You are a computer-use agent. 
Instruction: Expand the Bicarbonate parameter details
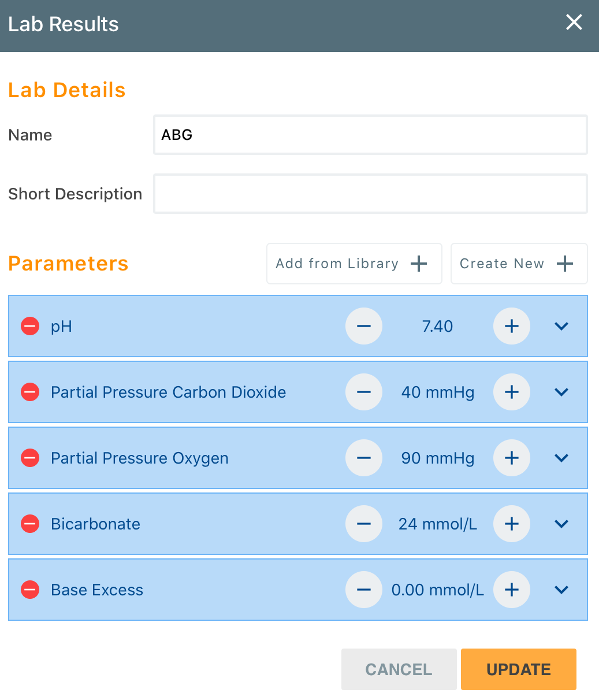point(561,524)
